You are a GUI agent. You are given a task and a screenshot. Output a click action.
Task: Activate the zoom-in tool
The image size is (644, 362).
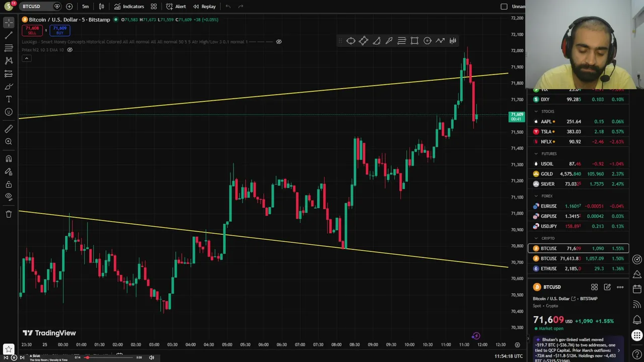[9, 142]
